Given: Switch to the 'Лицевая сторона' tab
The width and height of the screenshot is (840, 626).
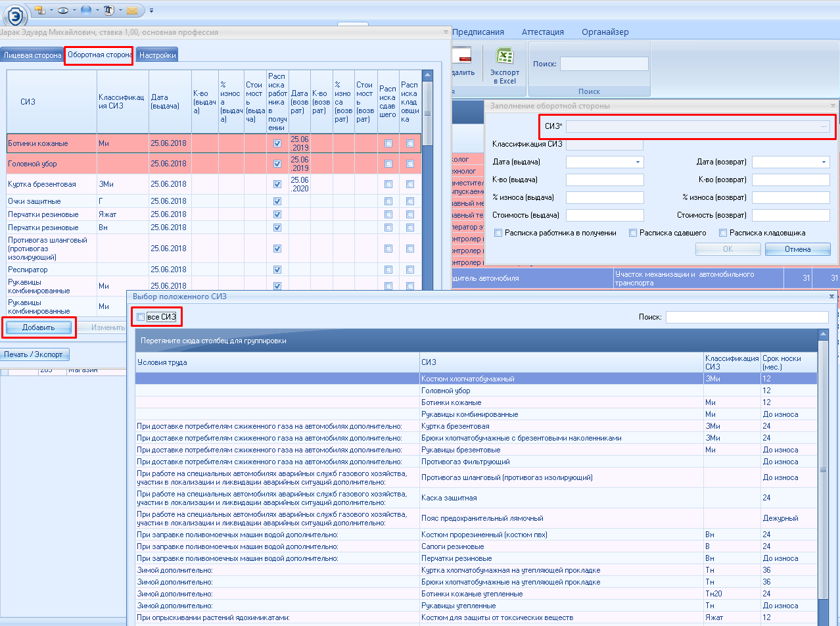Looking at the screenshot, I should coord(32,56).
